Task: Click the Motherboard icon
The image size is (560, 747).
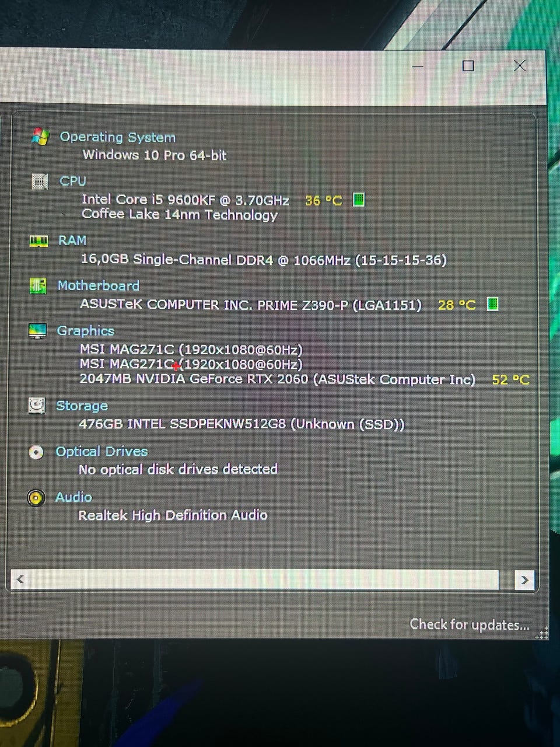Action: pyautogui.click(x=37, y=286)
